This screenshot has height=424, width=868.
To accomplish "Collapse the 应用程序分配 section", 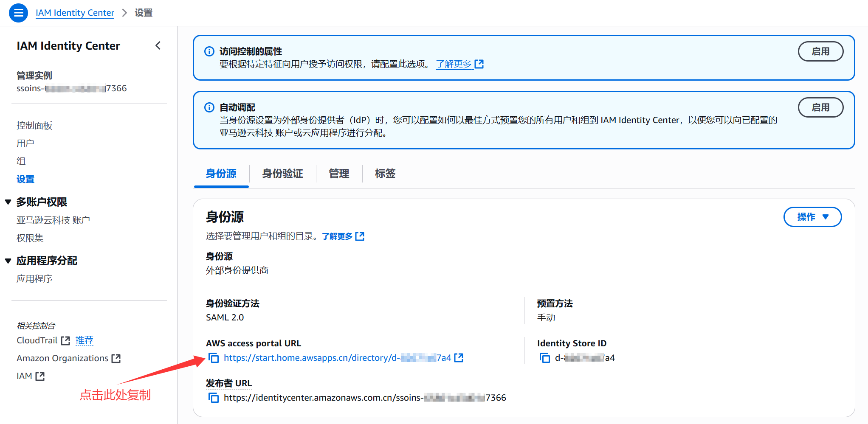I will (x=8, y=261).
